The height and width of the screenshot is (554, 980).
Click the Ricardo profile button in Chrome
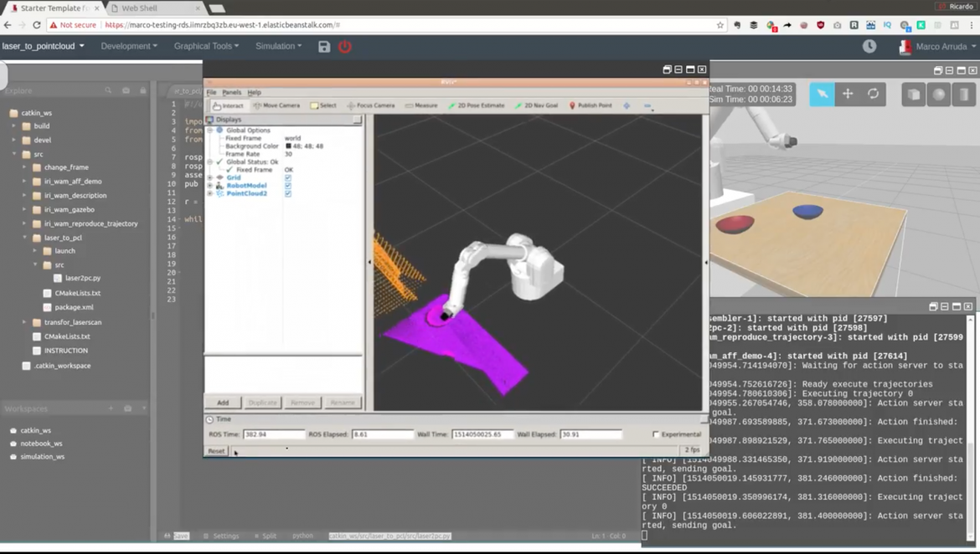[x=957, y=6]
